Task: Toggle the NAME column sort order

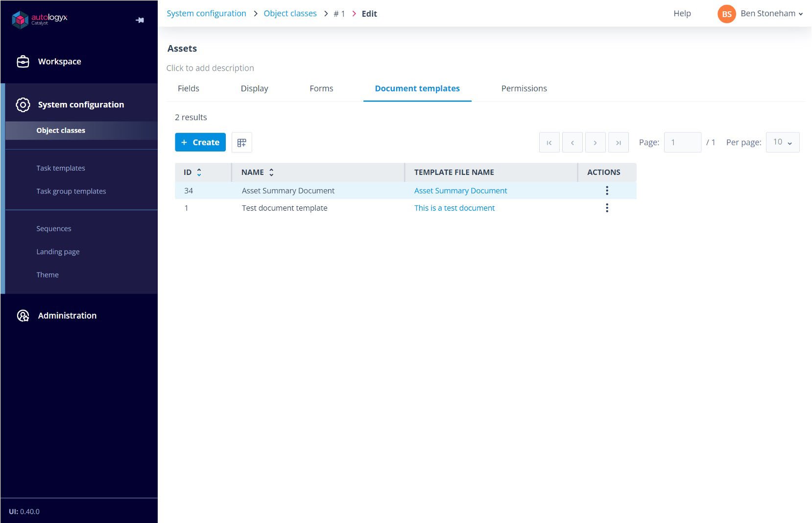Action: (271, 172)
